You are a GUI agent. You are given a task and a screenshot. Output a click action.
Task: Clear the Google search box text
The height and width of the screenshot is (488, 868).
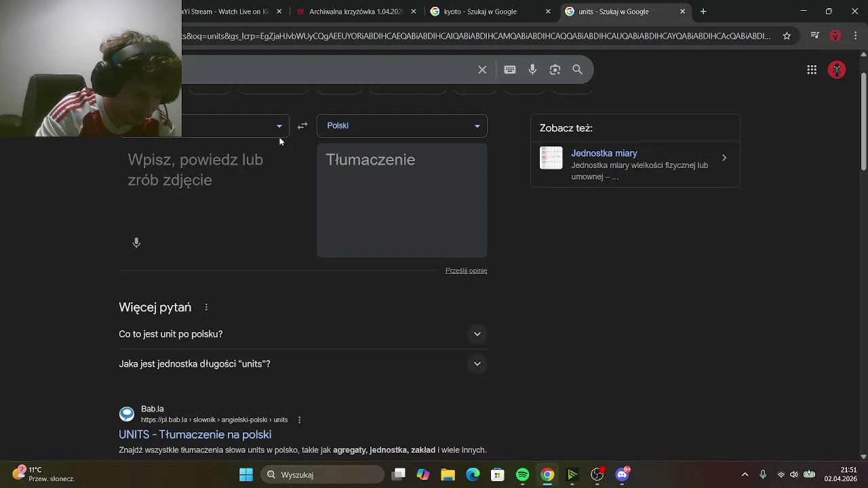click(x=482, y=69)
